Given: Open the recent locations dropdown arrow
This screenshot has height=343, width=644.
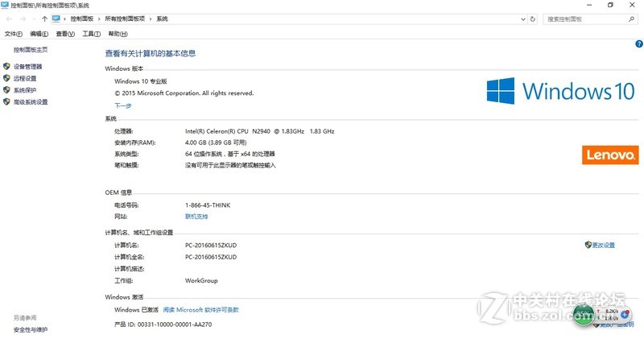Looking at the screenshot, I should 34,19.
